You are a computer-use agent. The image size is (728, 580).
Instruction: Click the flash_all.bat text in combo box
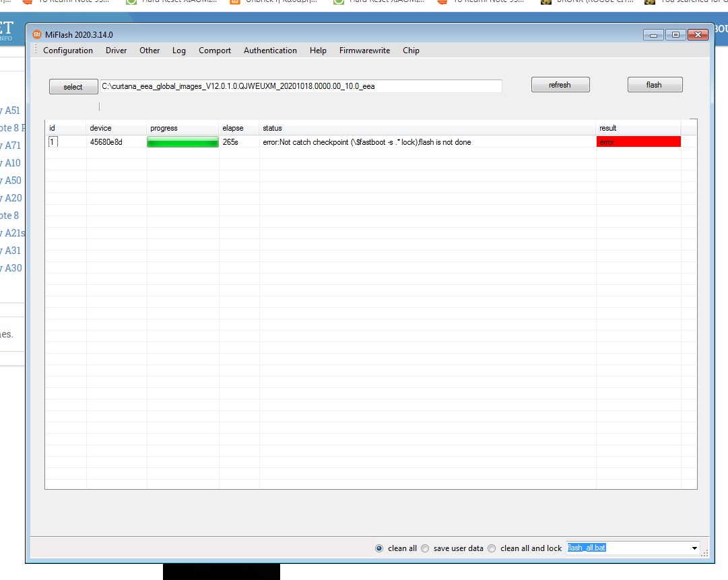[587, 548]
